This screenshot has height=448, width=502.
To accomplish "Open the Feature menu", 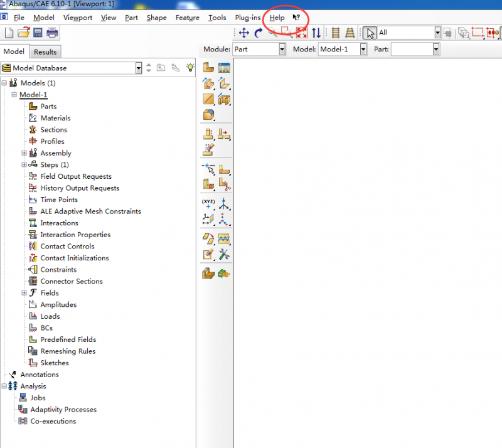I will pyautogui.click(x=187, y=18).
